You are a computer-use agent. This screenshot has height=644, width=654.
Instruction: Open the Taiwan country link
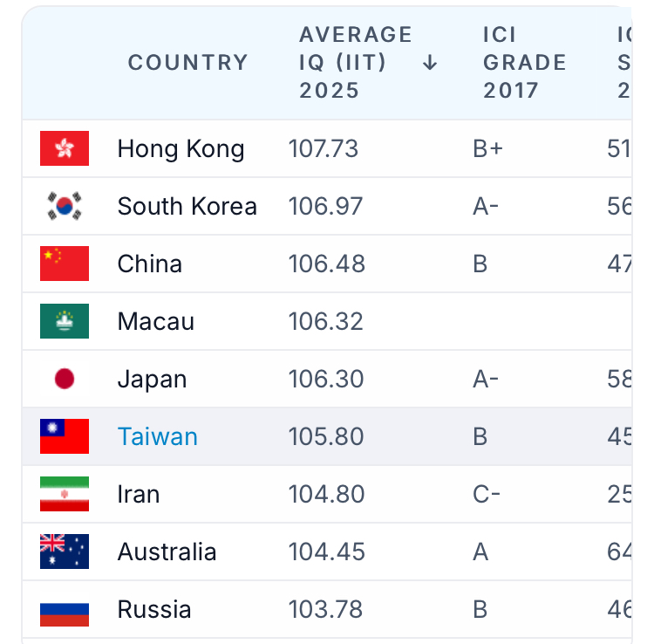(x=158, y=436)
